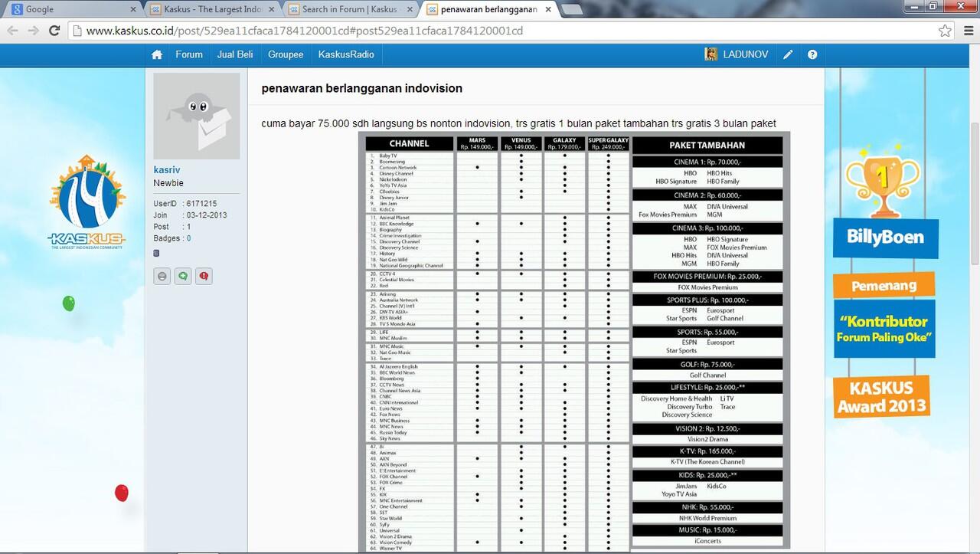Click the vertical page scrollbar
Image resolution: width=980 pixels, height=554 pixels.
pos(974,194)
